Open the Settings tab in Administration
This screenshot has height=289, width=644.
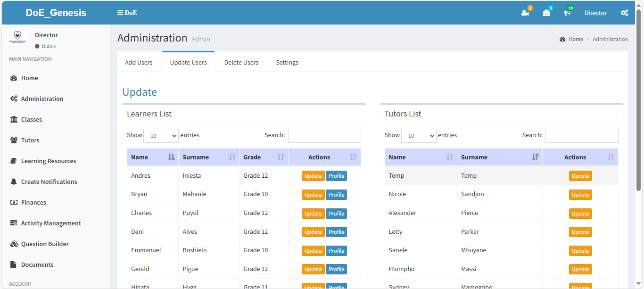[x=287, y=62]
